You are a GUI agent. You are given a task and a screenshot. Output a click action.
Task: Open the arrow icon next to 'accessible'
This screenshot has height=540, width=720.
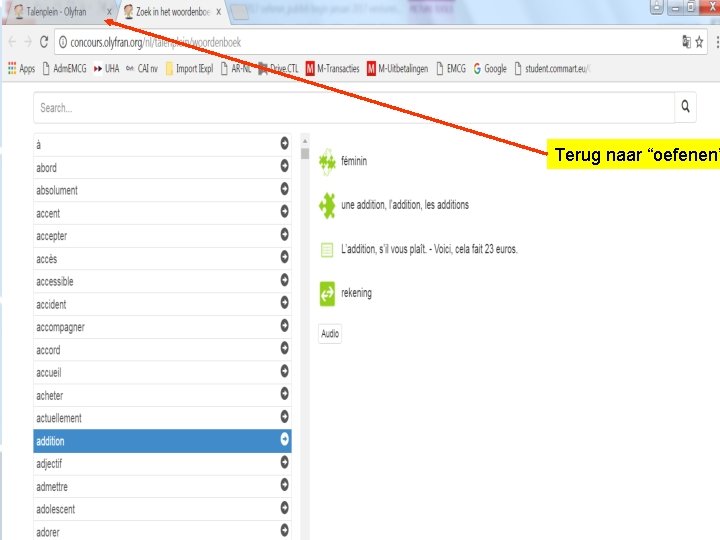point(284,280)
